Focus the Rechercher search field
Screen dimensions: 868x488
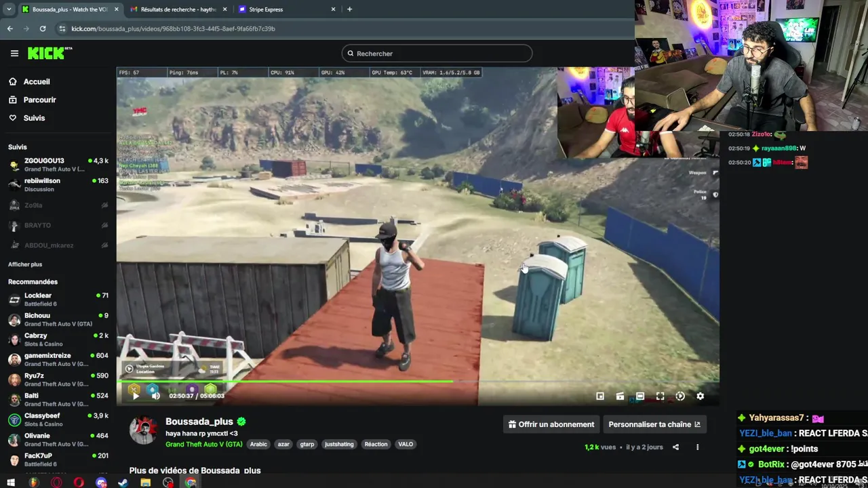tap(437, 54)
